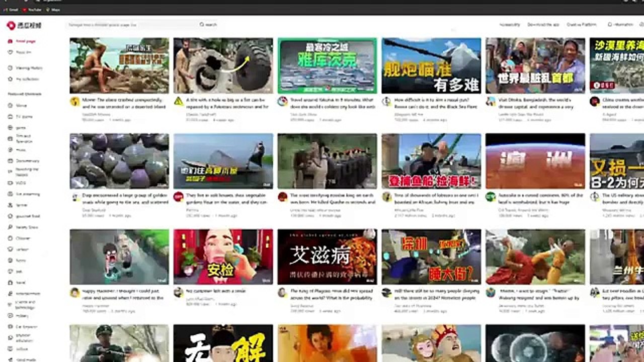Viewport: 644px width, 362px height.
Task: Click the military channel icon
Action: click(11, 316)
